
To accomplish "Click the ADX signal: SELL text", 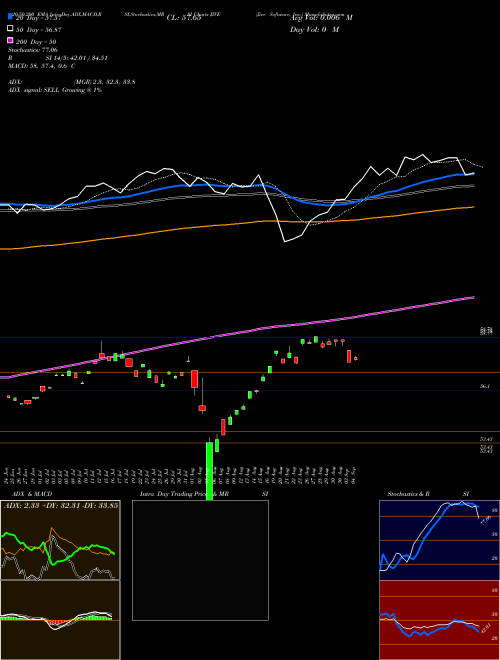I will pyautogui.click(x=34, y=90).
